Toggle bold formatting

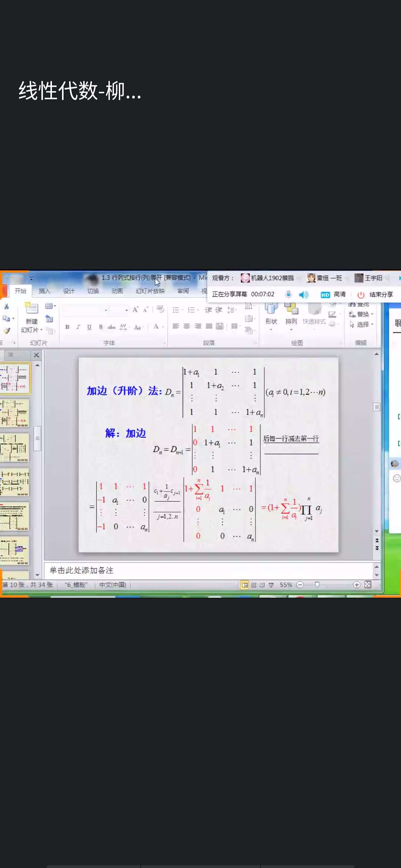pyautogui.click(x=67, y=327)
